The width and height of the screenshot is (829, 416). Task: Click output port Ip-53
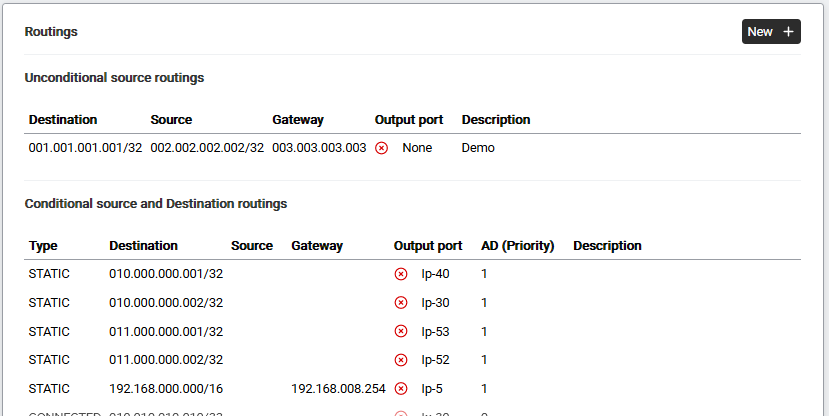pyautogui.click(x=435, y=331)
